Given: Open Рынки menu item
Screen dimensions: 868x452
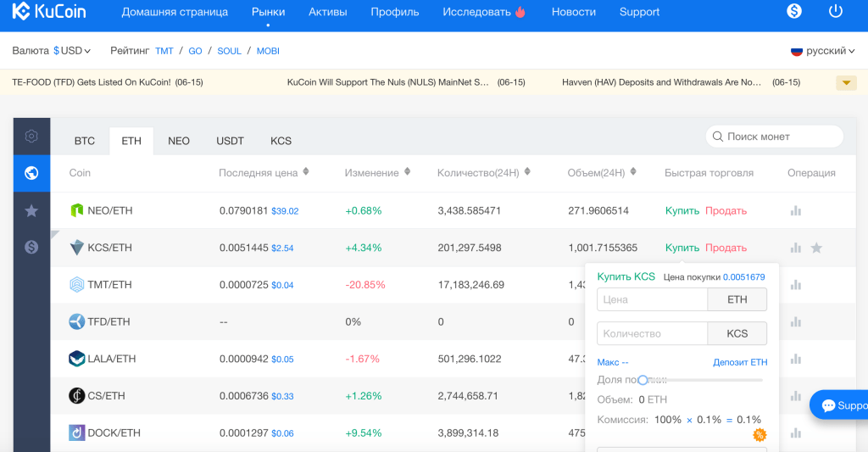Looking at the screenshot, I should point(269,12).
